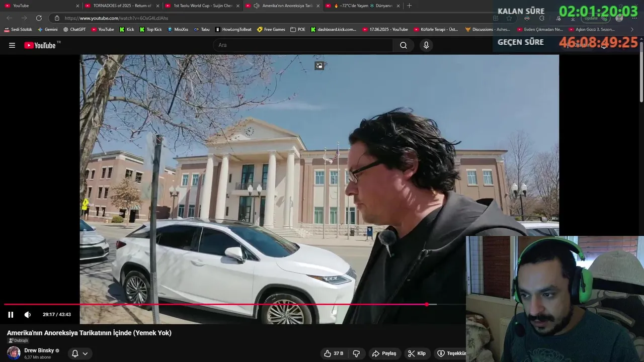This screenshot has width=644, height=362.
Task: Open Küfürle Terapi bookmark
Action: 436,29
